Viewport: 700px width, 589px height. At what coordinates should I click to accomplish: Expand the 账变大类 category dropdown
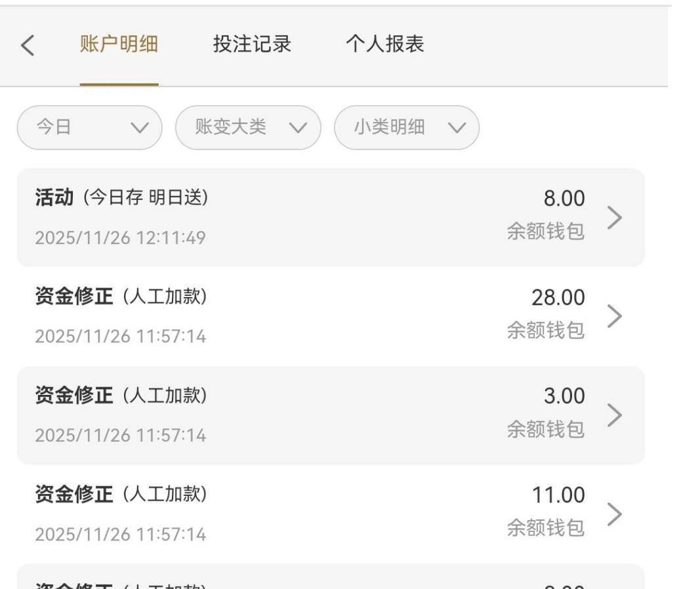pyautogui.click(x=248, y=127)
